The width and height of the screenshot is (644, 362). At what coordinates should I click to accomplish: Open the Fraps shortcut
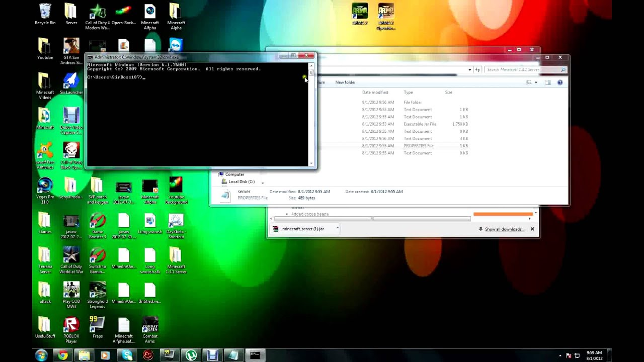pyautogui.click(x=97, y=327)
